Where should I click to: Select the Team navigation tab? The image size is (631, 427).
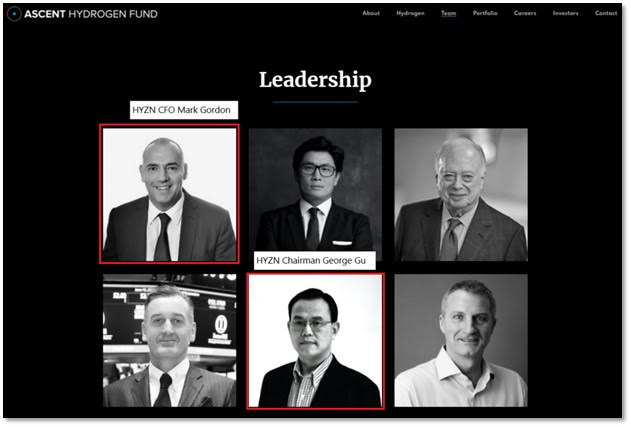[x=448, y=13]
